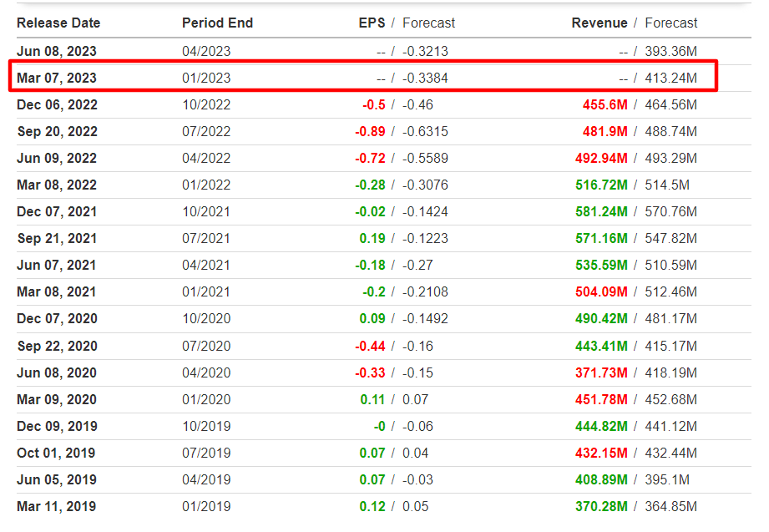
Task: Click the Period End column header
Action: [x=217, y=23]
